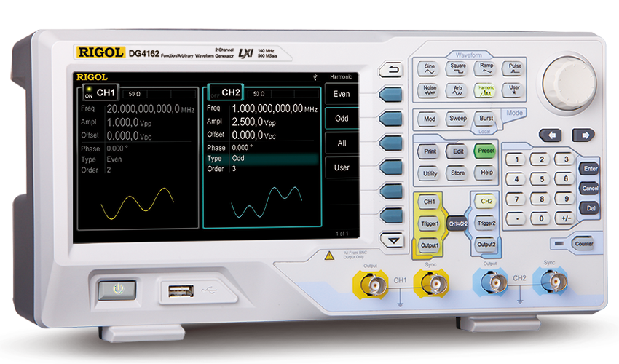Click the CH2 Output BNC connector
The height and width of the screenshot is (364, 619).
click(492, 282)
